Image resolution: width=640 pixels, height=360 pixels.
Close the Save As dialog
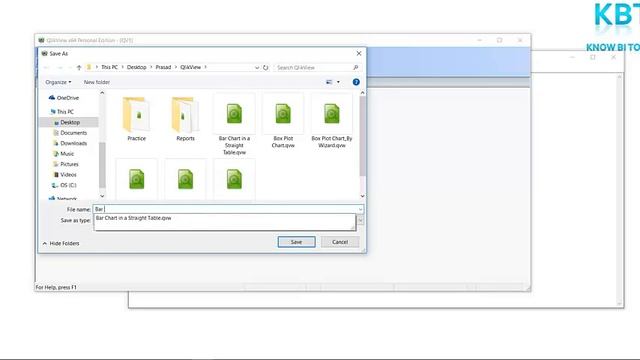(x=359, y=53)
